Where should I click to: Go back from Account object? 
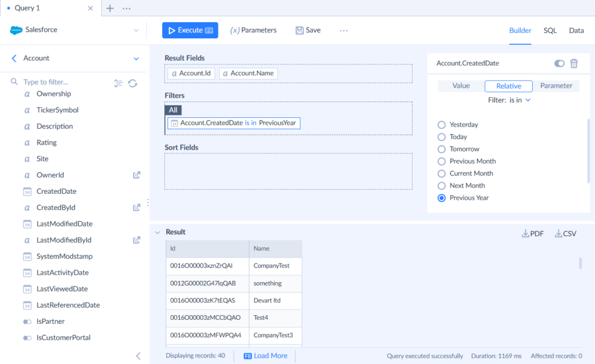(x=14, y=58)
